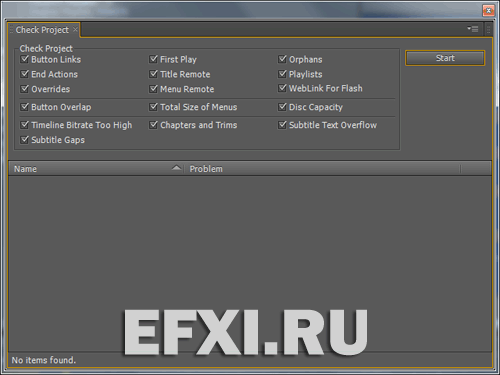Disable Subtitle Text Overflow check
Image resolution: width=500 pixels, height=375 pixels.
(282, 125)
